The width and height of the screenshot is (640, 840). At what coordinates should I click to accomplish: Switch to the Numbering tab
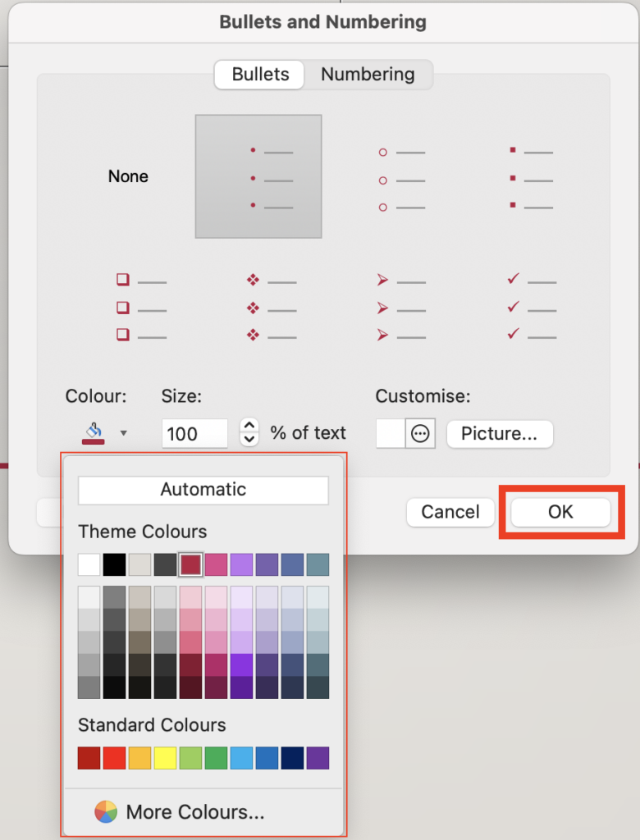[368, 75]
